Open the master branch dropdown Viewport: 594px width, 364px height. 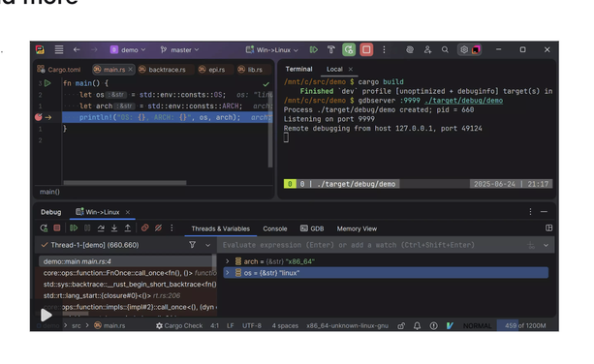(x=179, y=49)
